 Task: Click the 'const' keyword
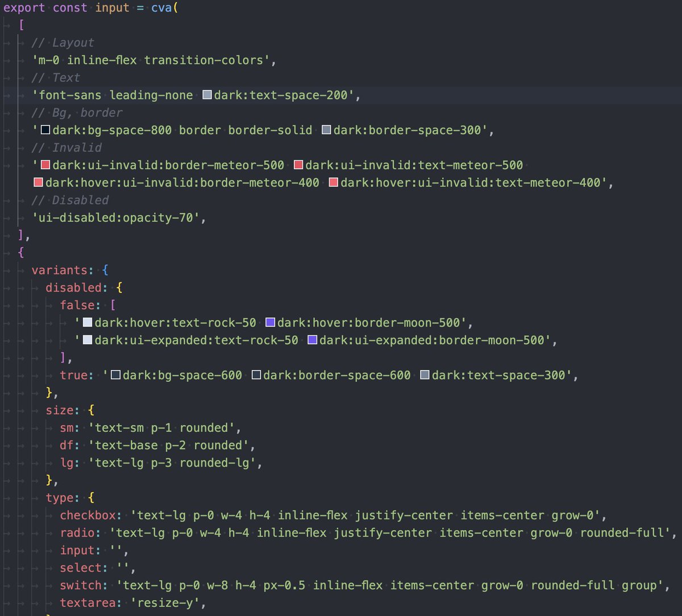coord(70,8)
